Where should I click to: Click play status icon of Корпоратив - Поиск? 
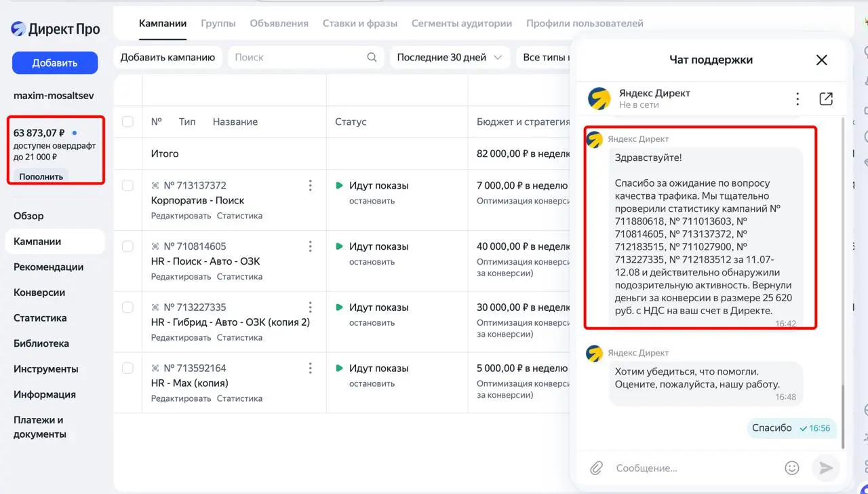tap(340, 185)
